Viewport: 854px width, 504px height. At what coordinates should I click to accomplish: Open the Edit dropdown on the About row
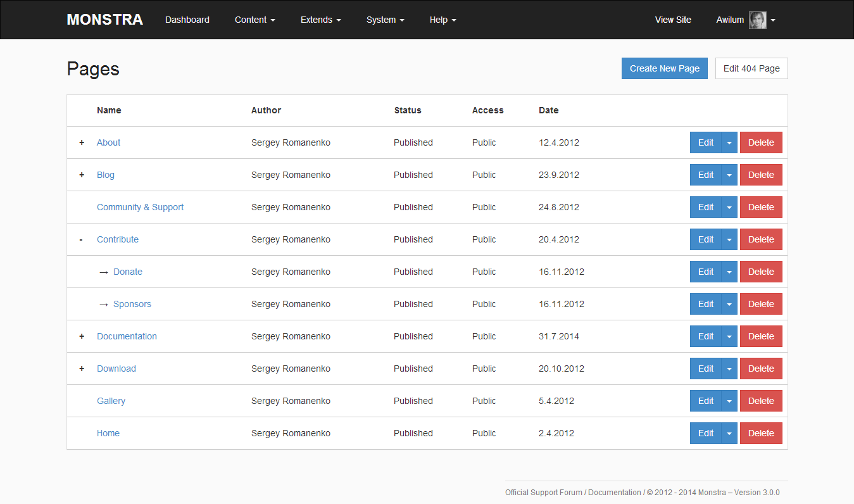click(x=729, y=142)
